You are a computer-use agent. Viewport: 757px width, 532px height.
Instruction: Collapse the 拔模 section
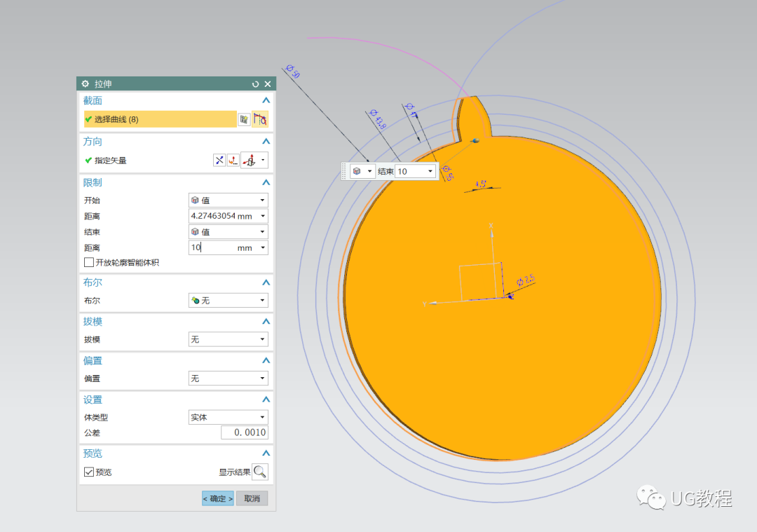pyautogui.click(x=266, y=322)
